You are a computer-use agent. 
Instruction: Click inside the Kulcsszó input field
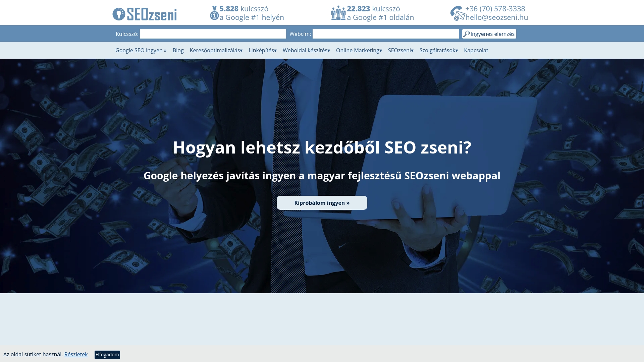(213, 34)
